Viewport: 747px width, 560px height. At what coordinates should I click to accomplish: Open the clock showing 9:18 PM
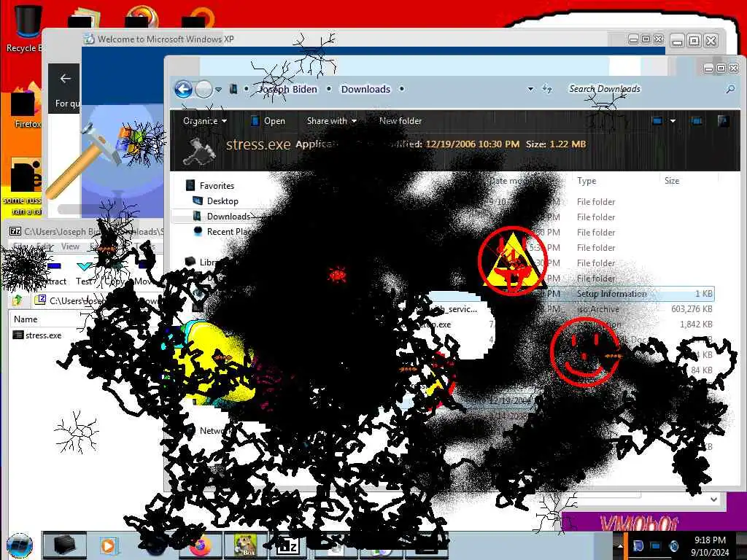pyautogui.click(x=710, y=546)
